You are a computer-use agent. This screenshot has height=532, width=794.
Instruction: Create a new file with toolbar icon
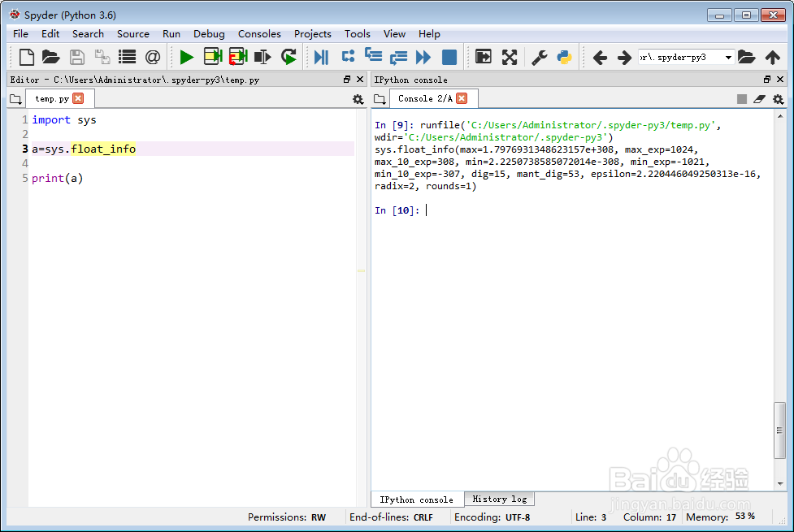click(x=26, y=57)
